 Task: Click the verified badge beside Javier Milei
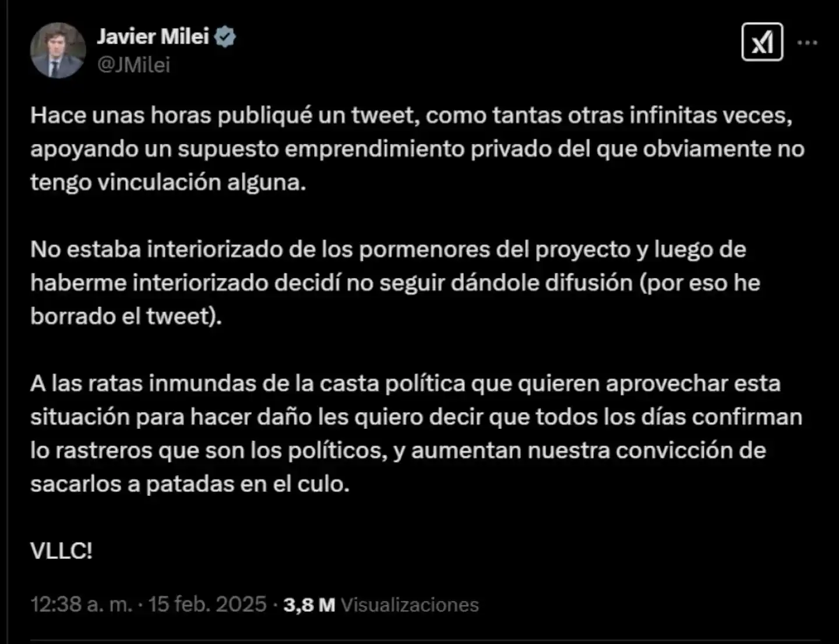226,36
